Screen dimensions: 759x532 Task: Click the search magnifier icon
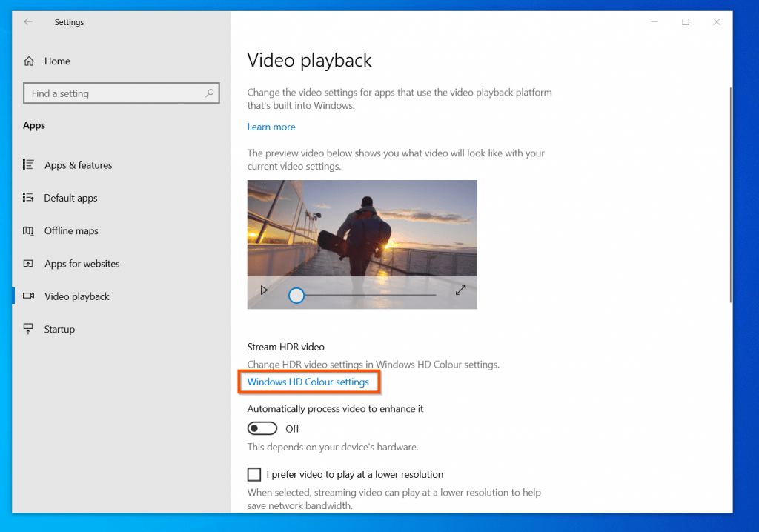pos(209,93)
